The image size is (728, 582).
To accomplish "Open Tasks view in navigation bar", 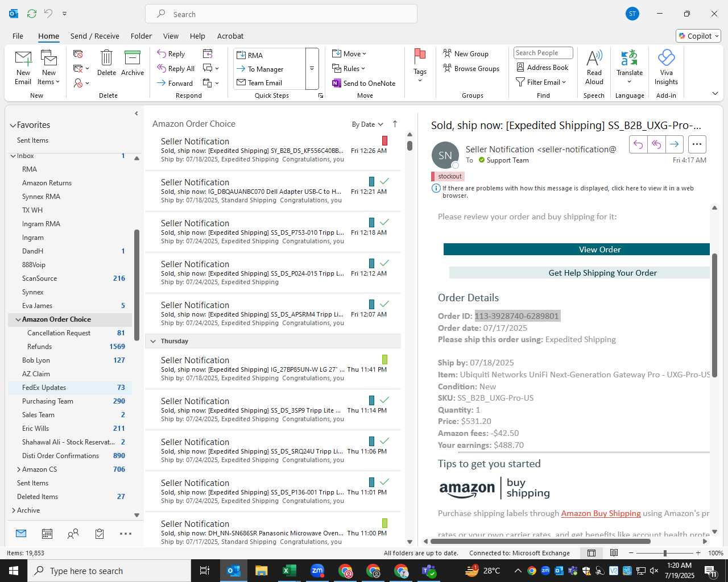I will (x=100, y=534).
